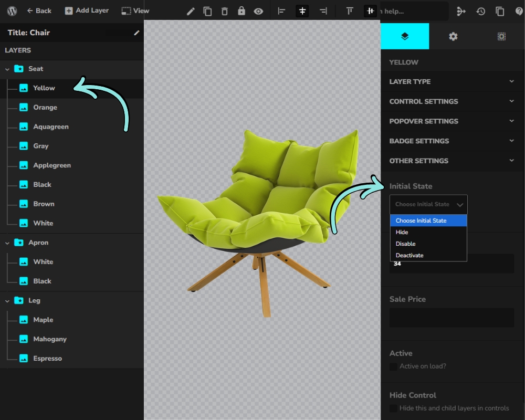
Task: Click the Espresso layer image icon
Action: (24, 359)
